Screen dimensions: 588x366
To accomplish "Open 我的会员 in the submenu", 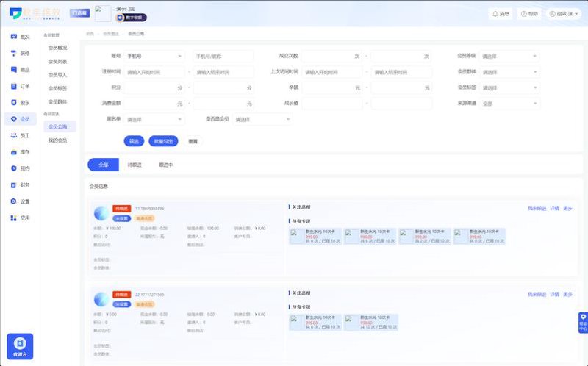I will tap(58, 140).
